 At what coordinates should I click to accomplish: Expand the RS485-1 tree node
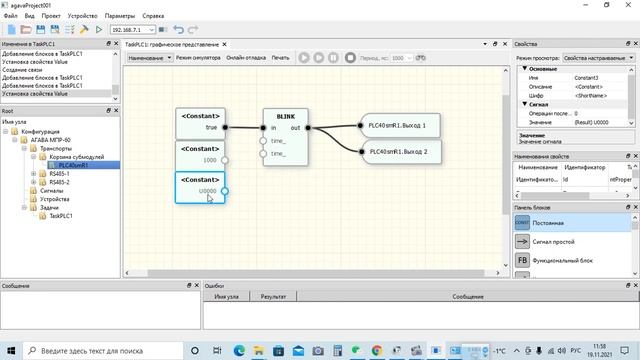click(x=34, y=174)
